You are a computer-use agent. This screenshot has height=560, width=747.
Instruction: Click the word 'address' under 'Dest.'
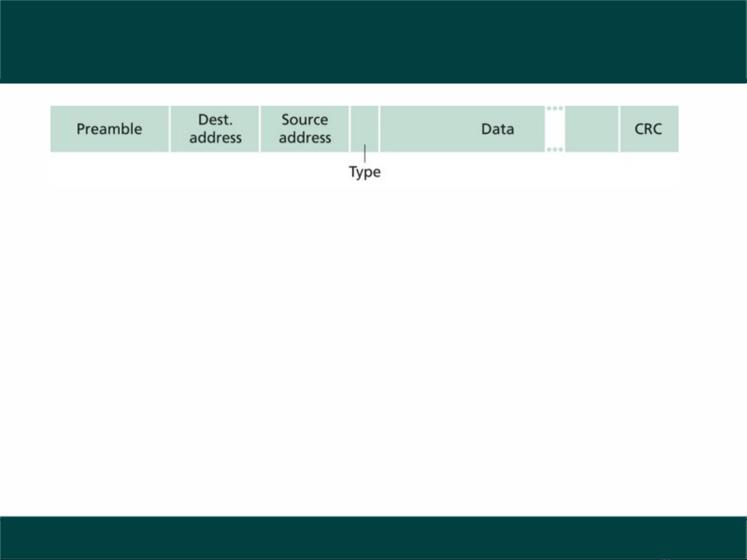215,138
